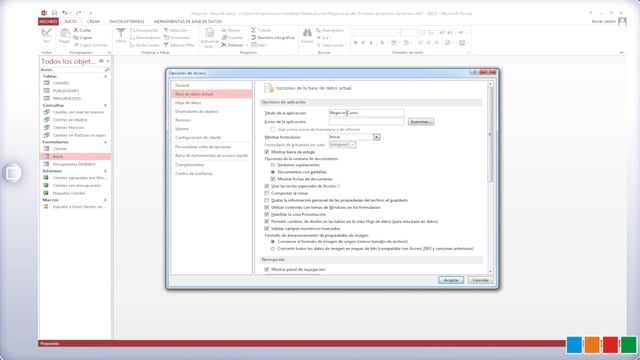640x360 pixels.
Task: Collapse the Tablas group in navigation pane
Action: click(x=105, y=76)
